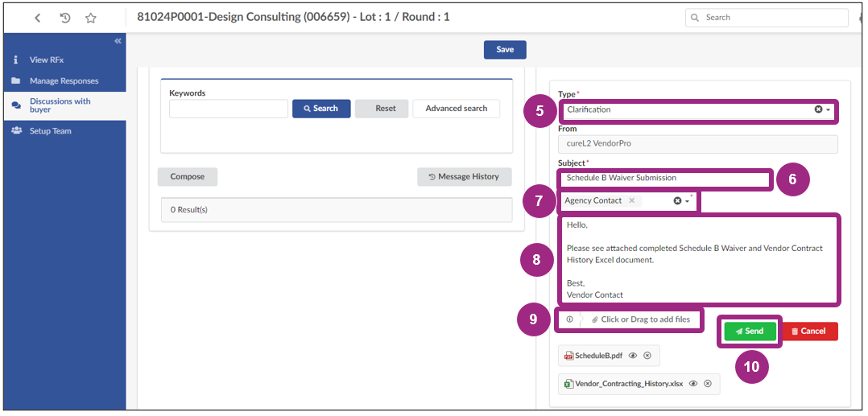Click in the message body text area
Viewport: 868px width, 416px height.
coord(699,260)
